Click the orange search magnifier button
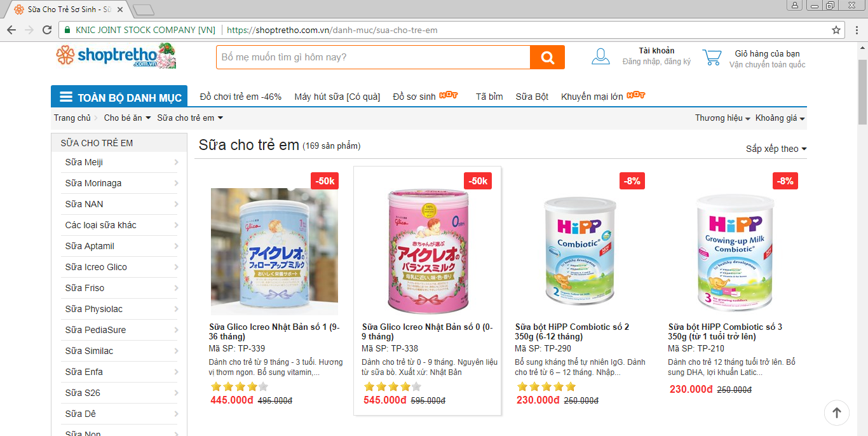The height and width of the screenshot is (436, 868). (x=547, y=57)
